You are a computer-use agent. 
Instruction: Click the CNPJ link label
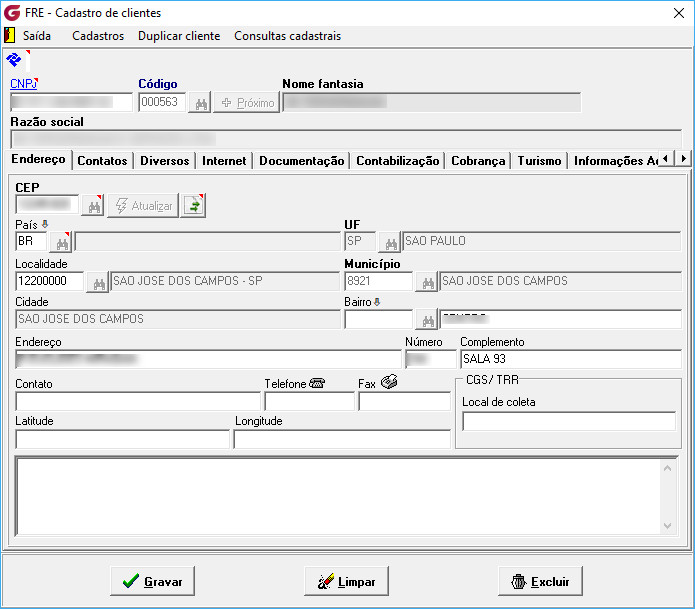point(24,84)
